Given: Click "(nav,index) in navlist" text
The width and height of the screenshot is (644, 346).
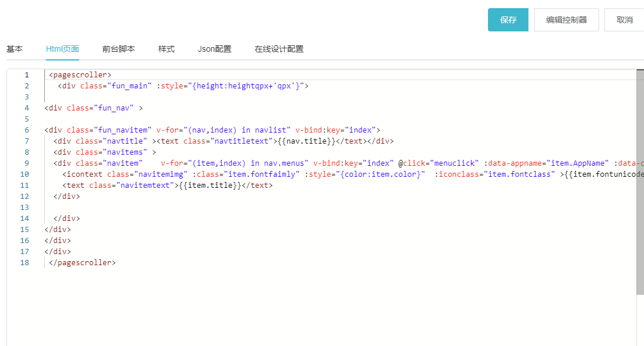Looking at the screenshot, I should point(237,130).
